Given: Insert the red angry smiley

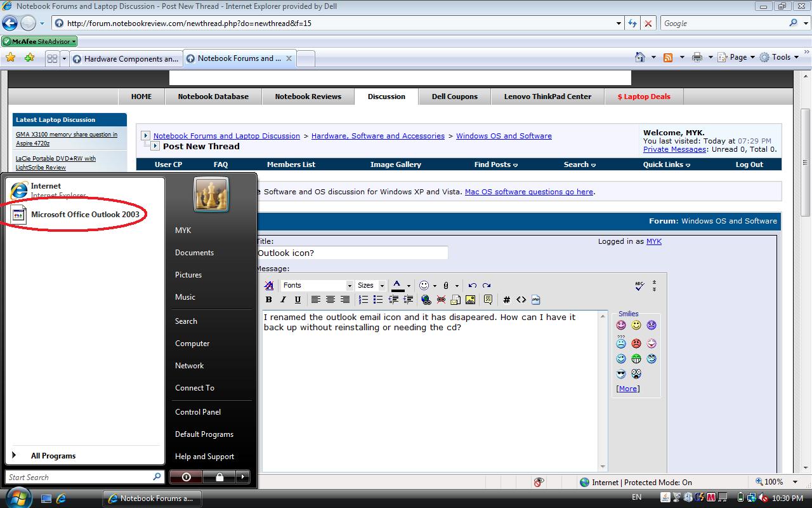Looking at the screenshot, I should pyautogui.click(x=636, y=344).
